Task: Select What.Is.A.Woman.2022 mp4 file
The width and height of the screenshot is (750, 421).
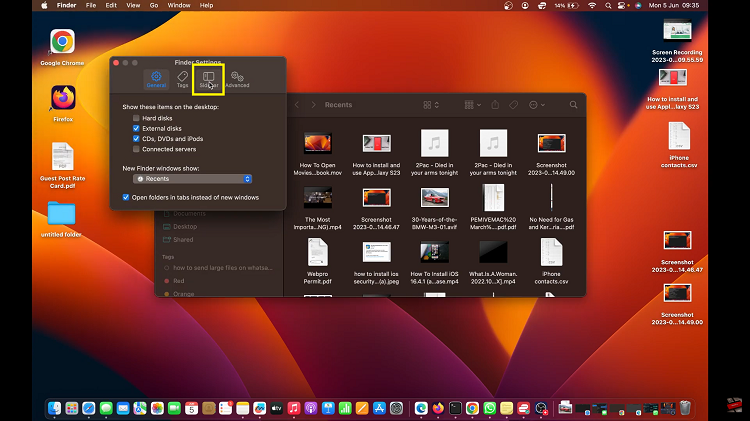Action: coord(493,262)
